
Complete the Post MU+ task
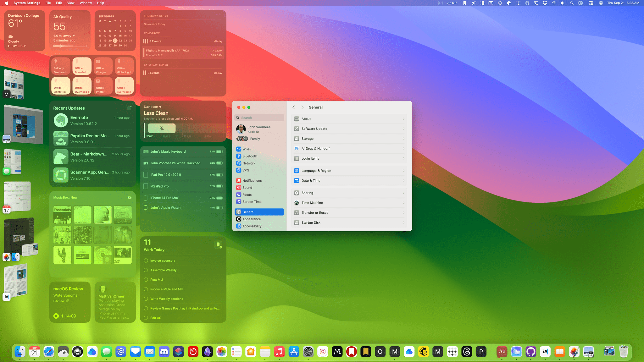coord(146,280)
